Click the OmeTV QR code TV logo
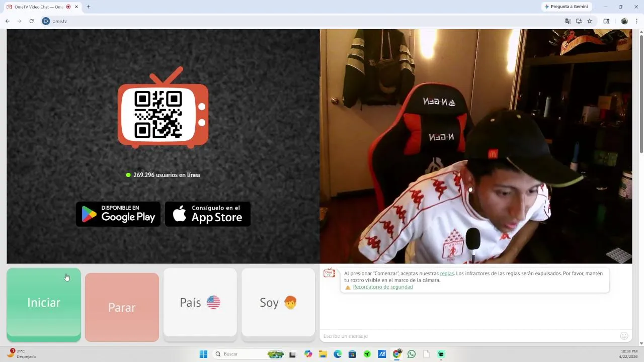 [x=163, y=108]
